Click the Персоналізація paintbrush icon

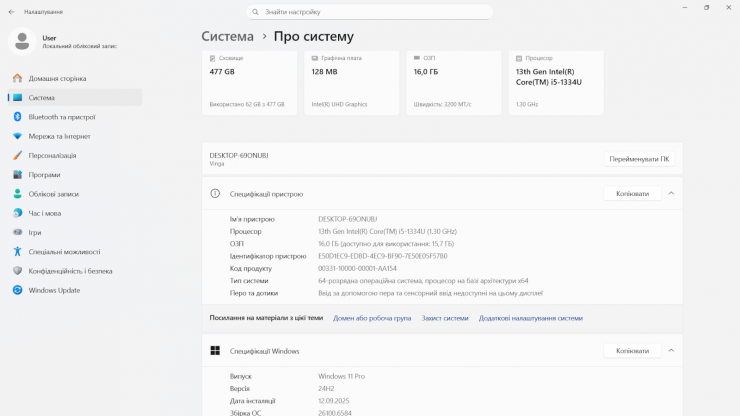18,155
